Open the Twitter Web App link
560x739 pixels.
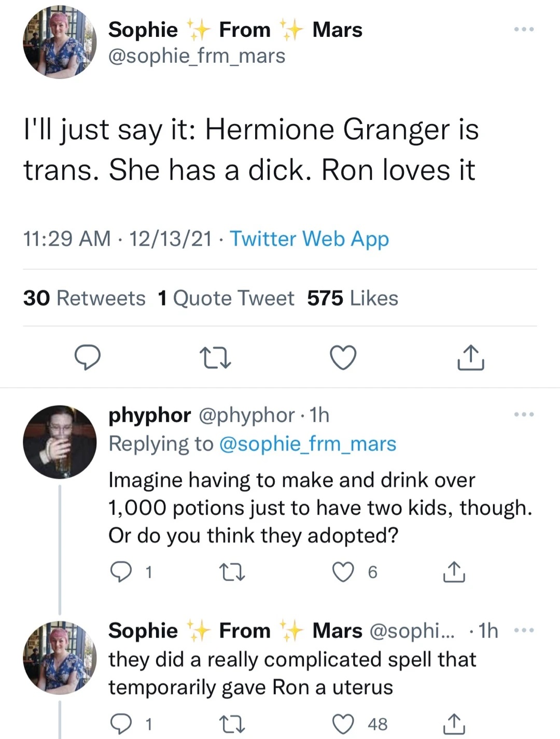[309, 239]
